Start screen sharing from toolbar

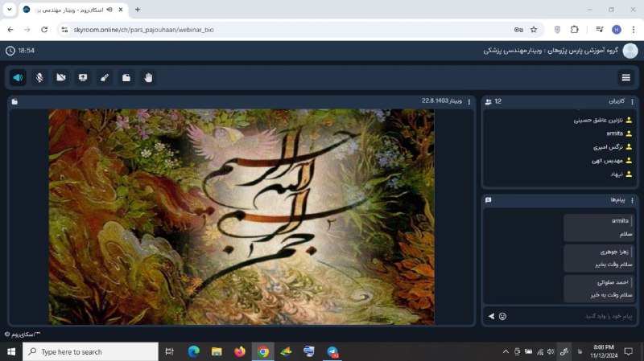83,77
